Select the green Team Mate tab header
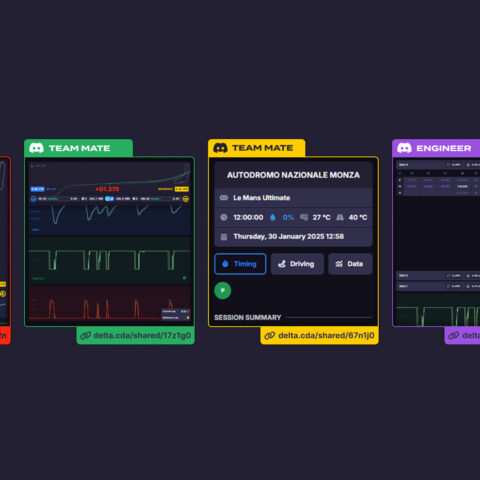The height and width of the screenshot is (480, 480). (78, 148)
